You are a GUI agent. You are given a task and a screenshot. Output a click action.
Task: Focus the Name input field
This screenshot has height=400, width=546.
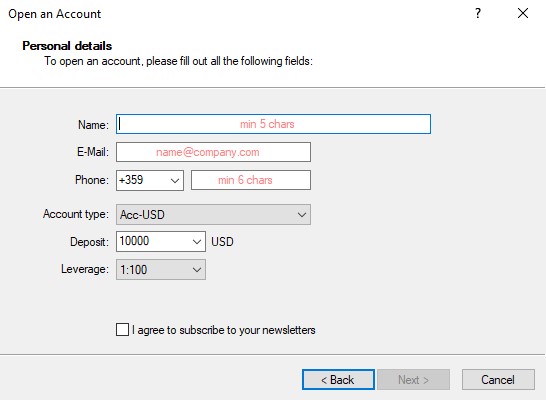pyautogui.click(x=273, y=124)
